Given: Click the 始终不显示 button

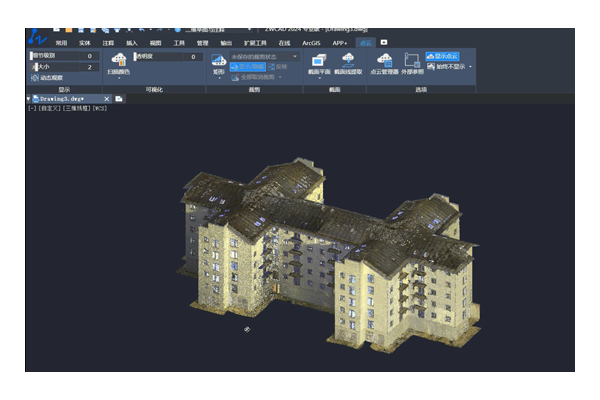Looking at the screenshot, I should 446,67.
